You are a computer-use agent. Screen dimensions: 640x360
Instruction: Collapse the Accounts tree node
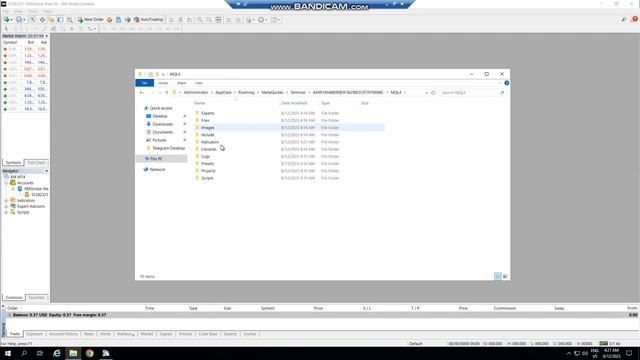(x=7, y=183)
